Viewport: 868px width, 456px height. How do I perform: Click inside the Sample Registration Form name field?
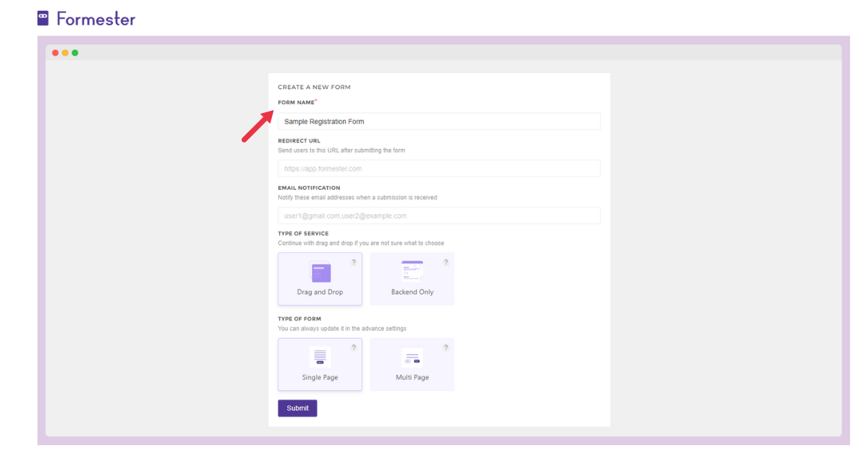(x=438, y=121)
